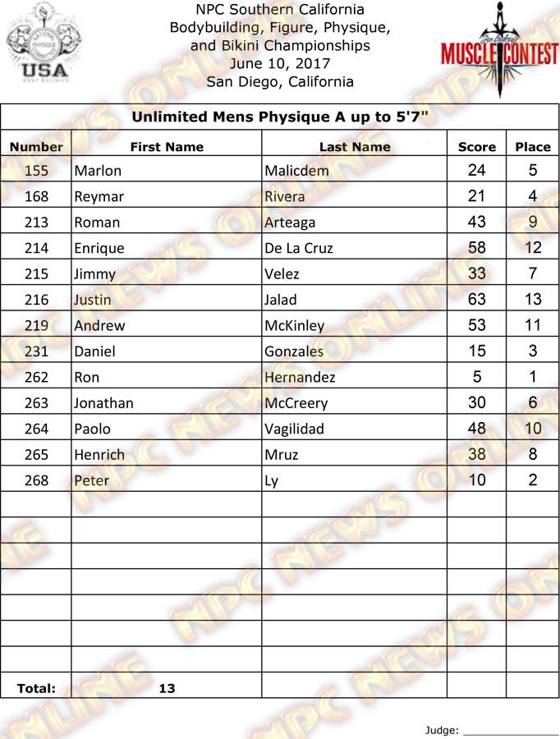
Task: Click the Last Name column header
Action: 355,147
